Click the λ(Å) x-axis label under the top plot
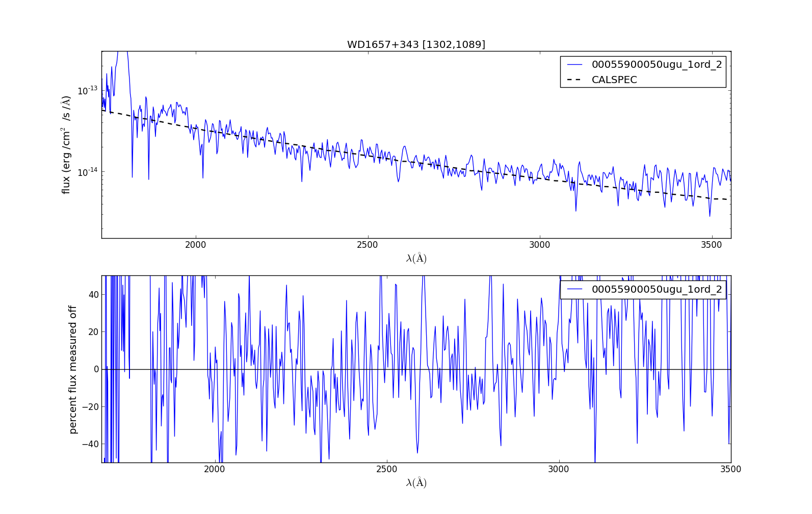Image resolution: width=812 pixels, height=514 pixels. click(x=416, y=258)
